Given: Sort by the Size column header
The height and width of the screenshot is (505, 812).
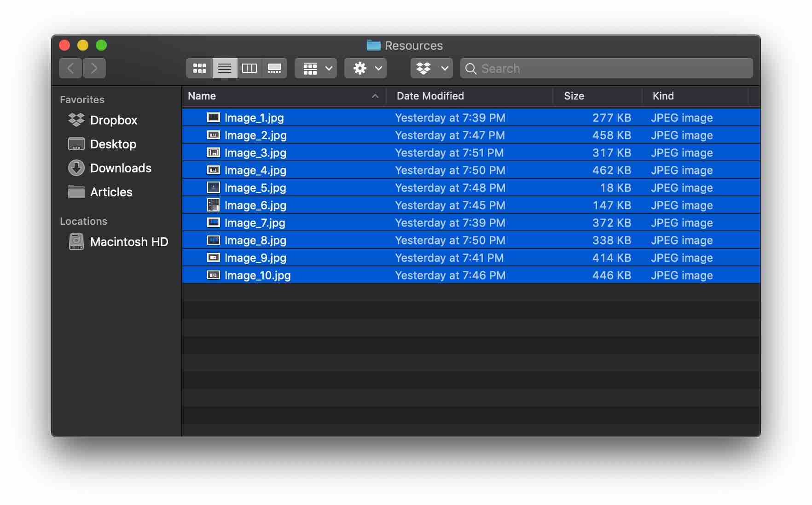Looking at the screenshot, I should [597, 96].
